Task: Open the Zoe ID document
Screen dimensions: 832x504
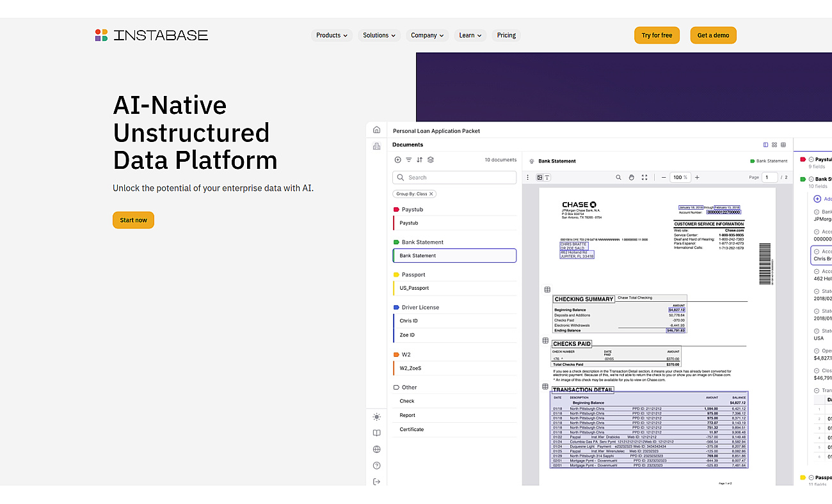Action: click(x=454, y=335)
